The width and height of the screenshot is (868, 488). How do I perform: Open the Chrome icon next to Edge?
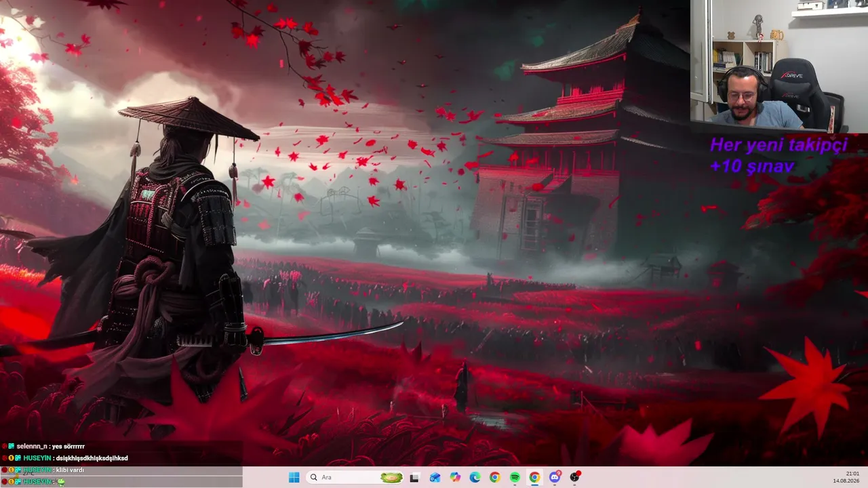tap(494, 477)
